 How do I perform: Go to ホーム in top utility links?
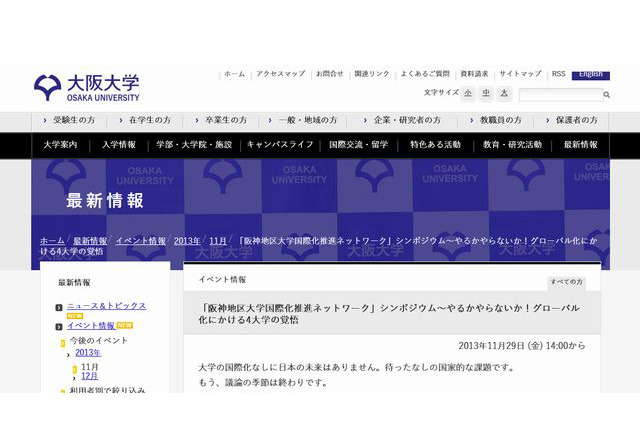point(235,74)
